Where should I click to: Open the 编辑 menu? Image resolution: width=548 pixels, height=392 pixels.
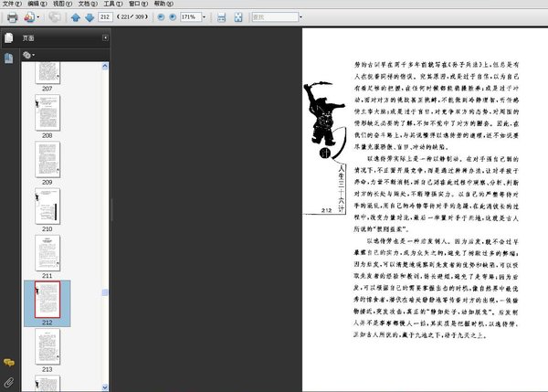(37, 4)
